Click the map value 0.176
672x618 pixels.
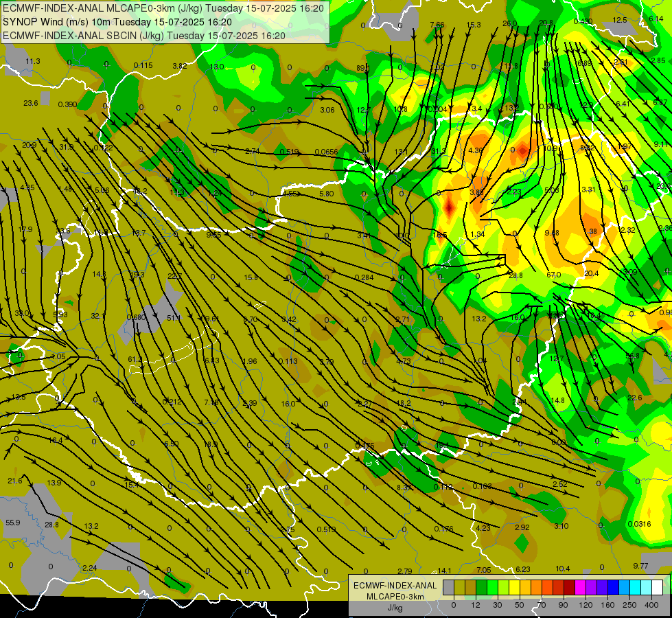[443, 529]
